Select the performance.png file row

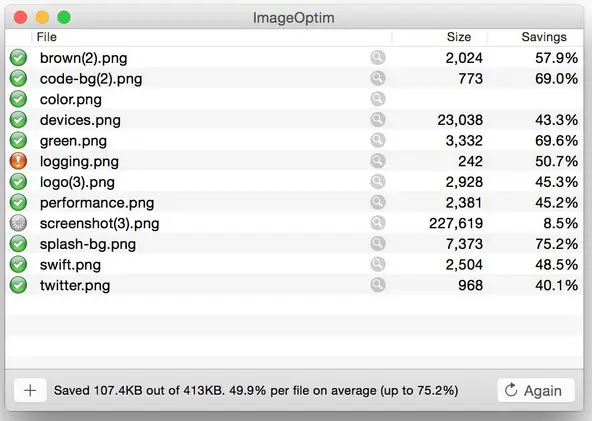tap(294, 202)
